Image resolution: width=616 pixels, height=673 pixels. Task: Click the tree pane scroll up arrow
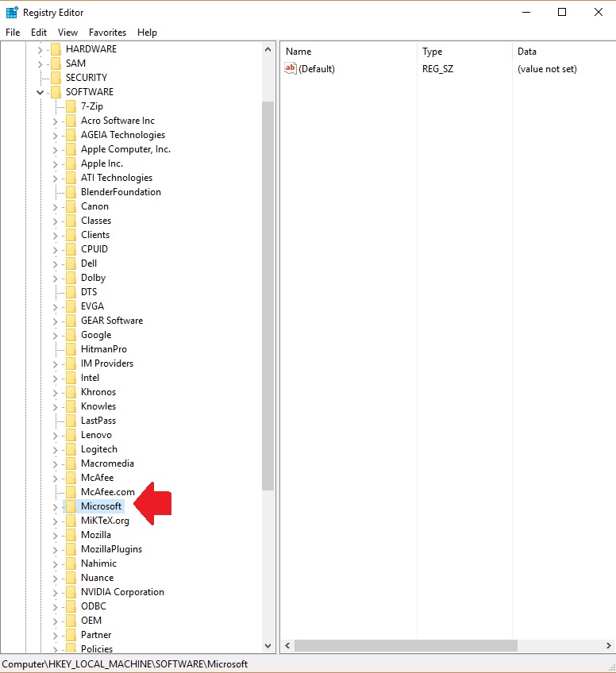click(x=268, y=49)
